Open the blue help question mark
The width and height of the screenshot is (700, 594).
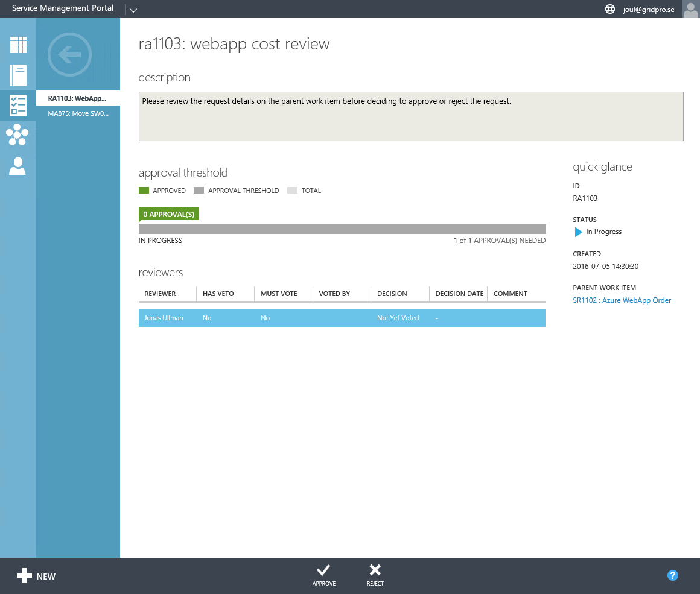(672, 576)
